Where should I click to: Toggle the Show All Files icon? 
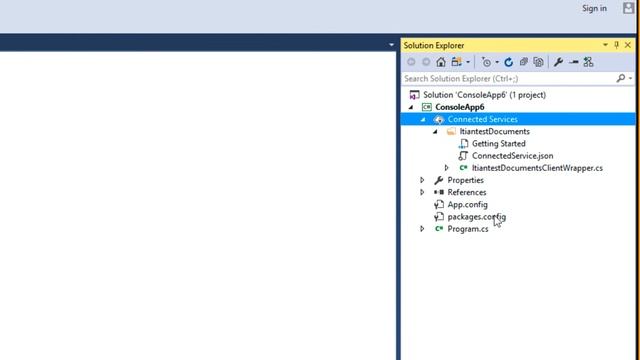click(x=539, y=62)
